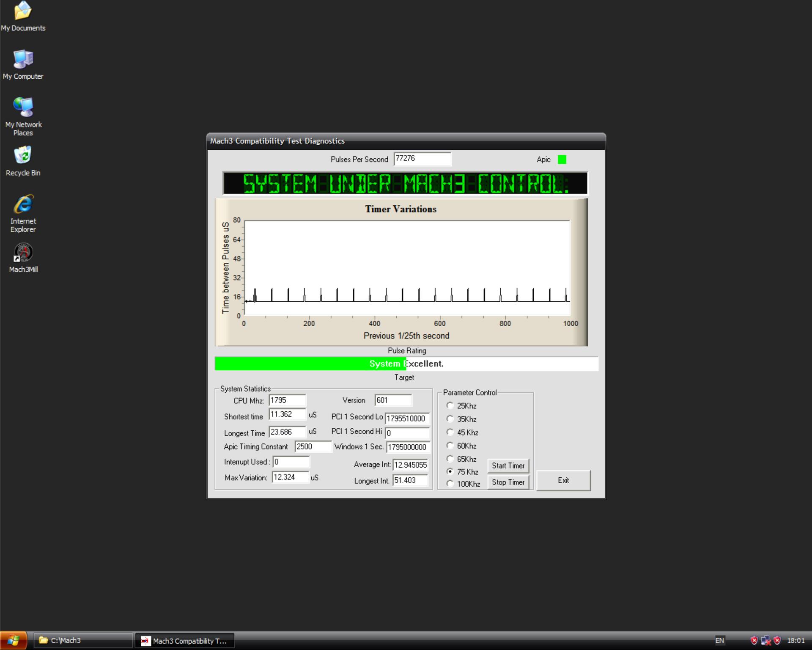Click the Windows Start button
812x650 pixels.
(14, 640)
